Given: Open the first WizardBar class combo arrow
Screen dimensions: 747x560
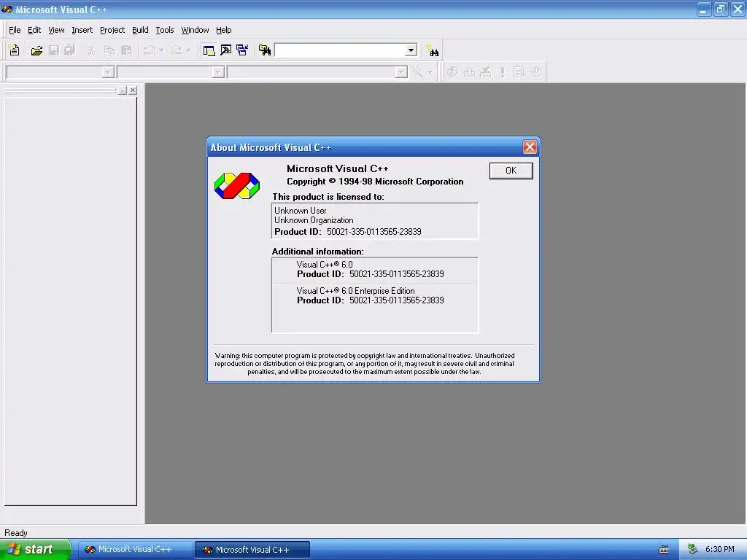Looking at the screenshot, I should [x=108, y=72].
